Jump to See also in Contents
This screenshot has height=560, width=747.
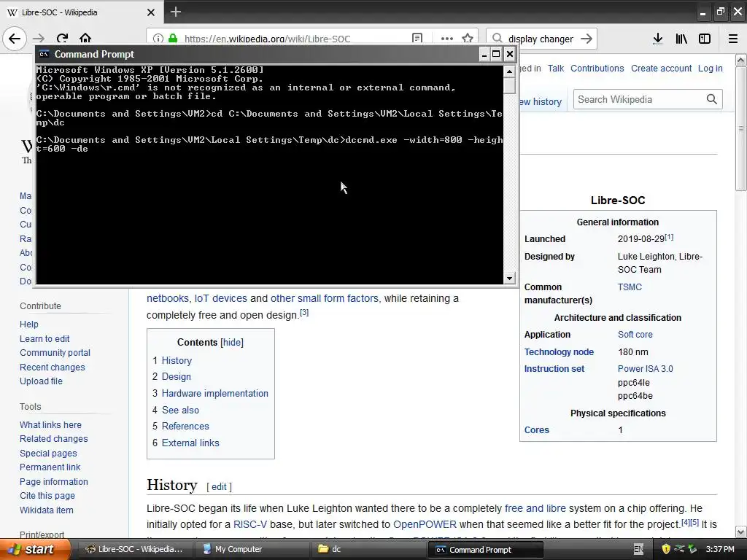[180, 410]
